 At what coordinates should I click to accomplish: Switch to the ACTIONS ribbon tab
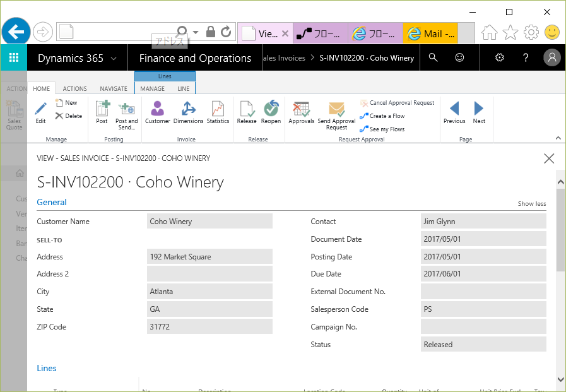click(74, 89)
